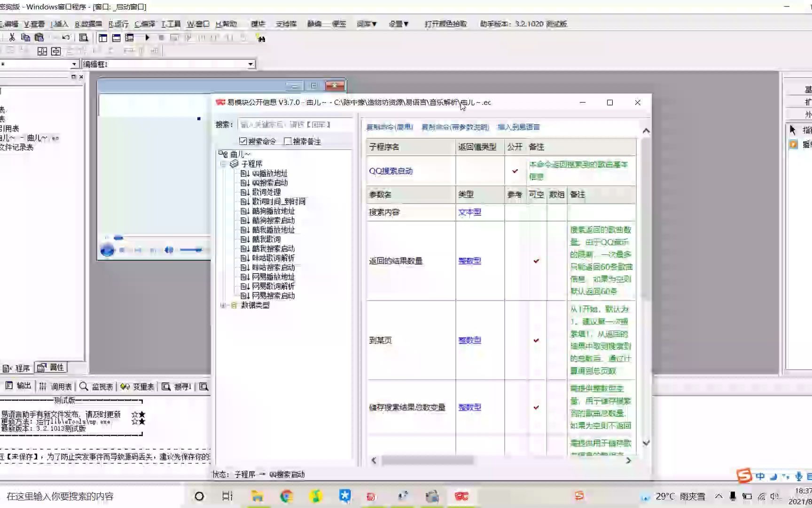Click the 复制命令(简单) link
Screen dimensions: 812x508
390,127
